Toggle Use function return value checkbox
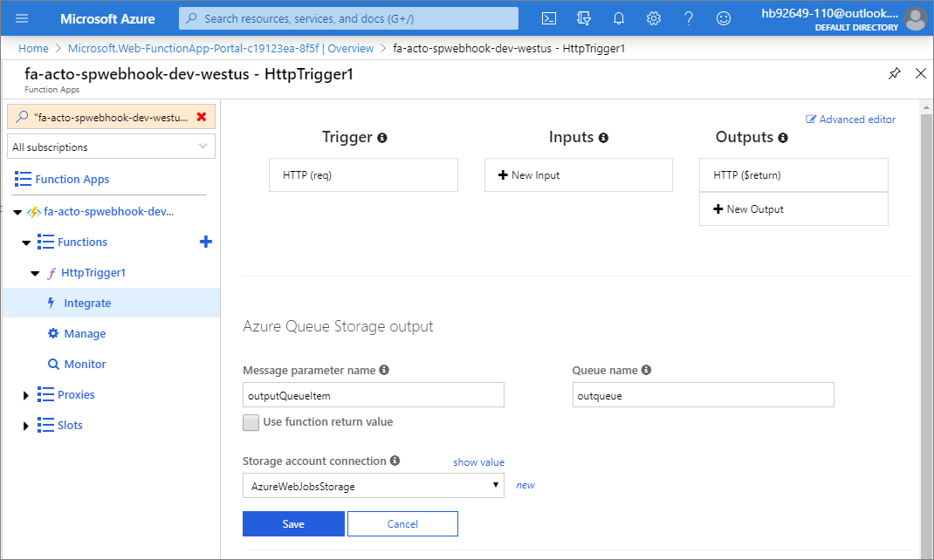 pyautogui.click(x=251, y=422)
